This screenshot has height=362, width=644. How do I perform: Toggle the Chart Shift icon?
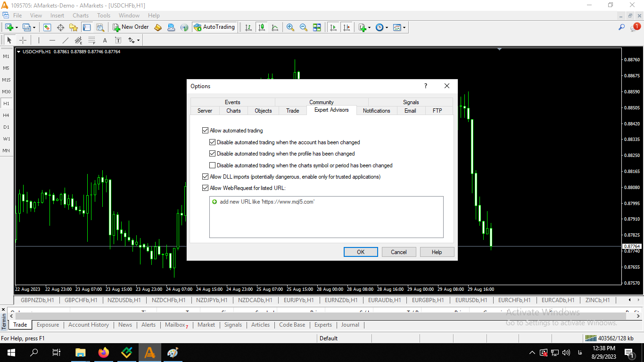[x=347, y=27]
